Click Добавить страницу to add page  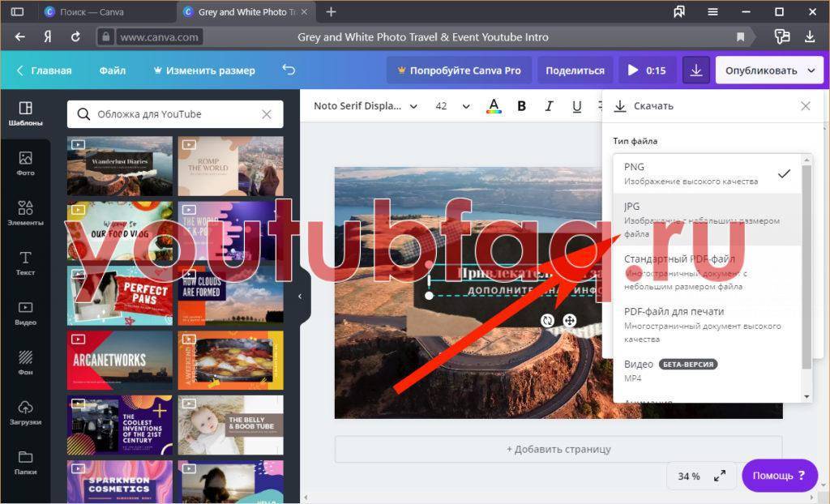(x=558, y=449)
